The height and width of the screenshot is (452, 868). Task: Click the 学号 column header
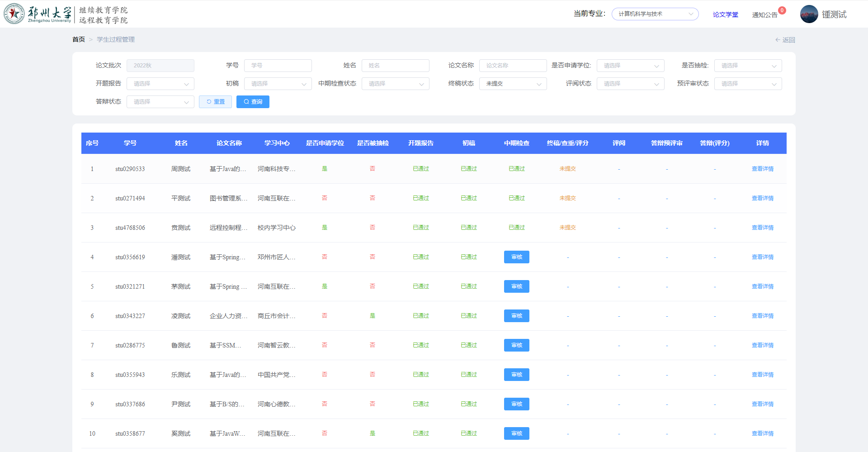tap(130, 143)
